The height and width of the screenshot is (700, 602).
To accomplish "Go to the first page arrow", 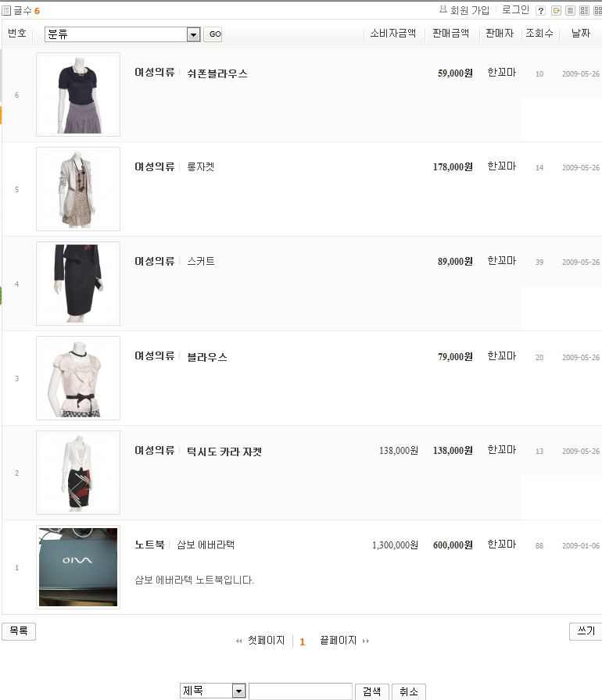I will 239,641.
